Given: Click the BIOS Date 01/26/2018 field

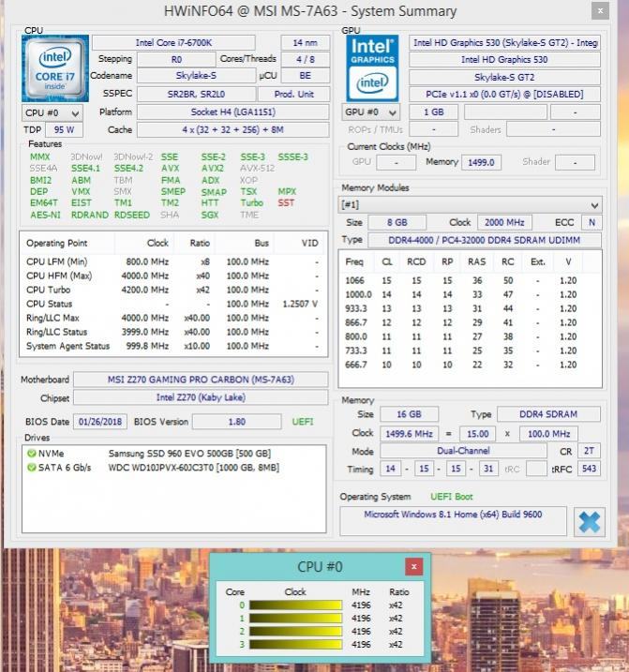Looking at the screenshot, I should click(x=100, y=422).
